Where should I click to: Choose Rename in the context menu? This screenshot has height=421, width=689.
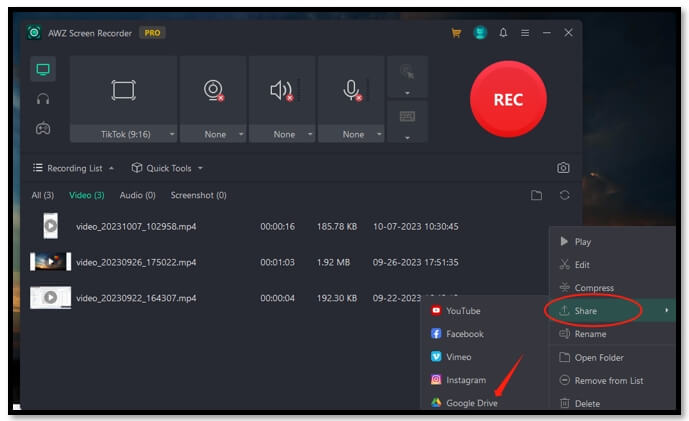[x=613, y=334]
